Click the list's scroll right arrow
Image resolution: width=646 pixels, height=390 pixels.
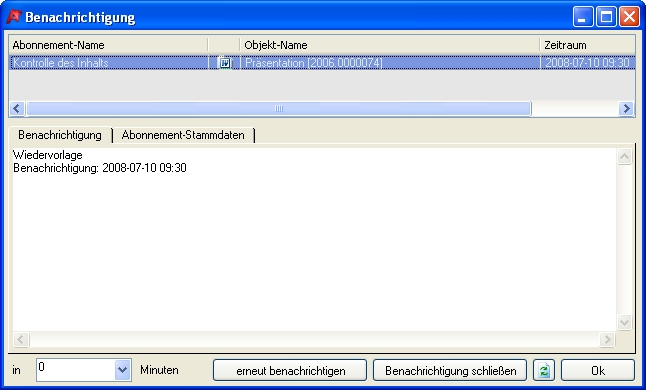click(x=626, y=109)
